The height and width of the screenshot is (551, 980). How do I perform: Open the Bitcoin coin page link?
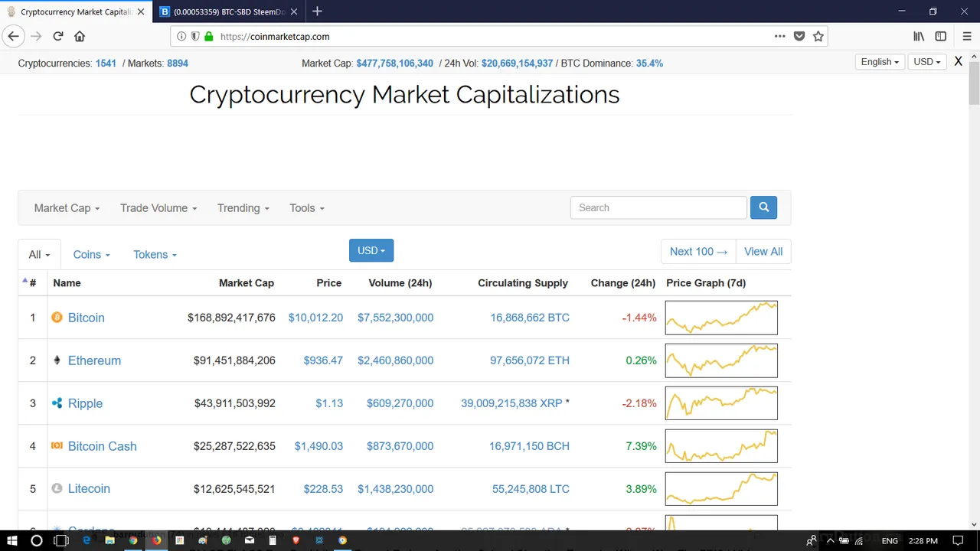(87, 318)
